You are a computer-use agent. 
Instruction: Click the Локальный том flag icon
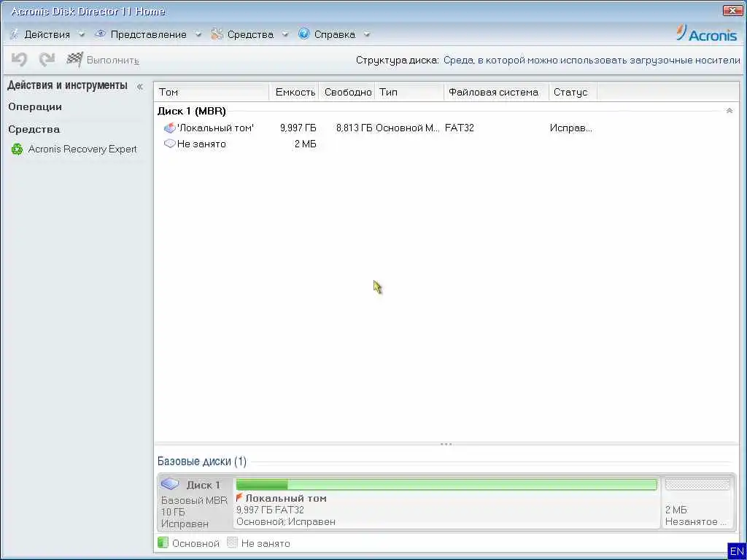239,497
